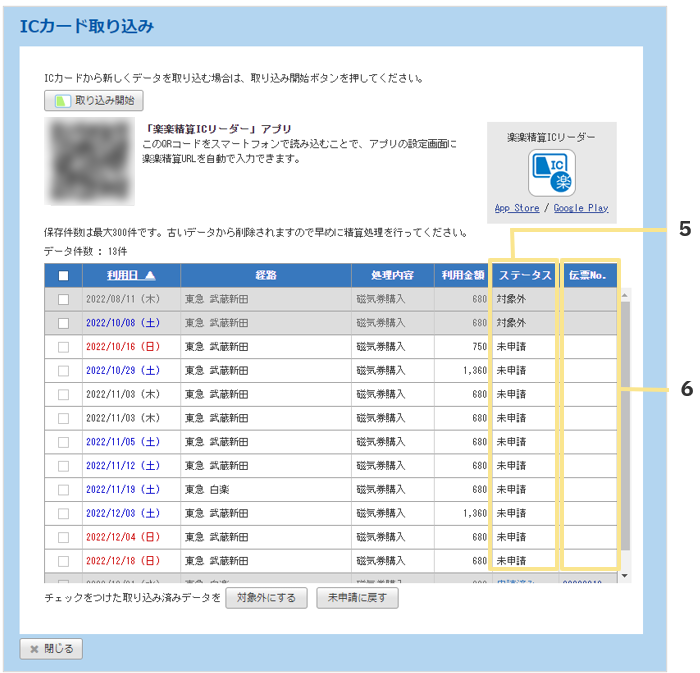Check the row for 2022/10/16 (日)

pos(63,346)
